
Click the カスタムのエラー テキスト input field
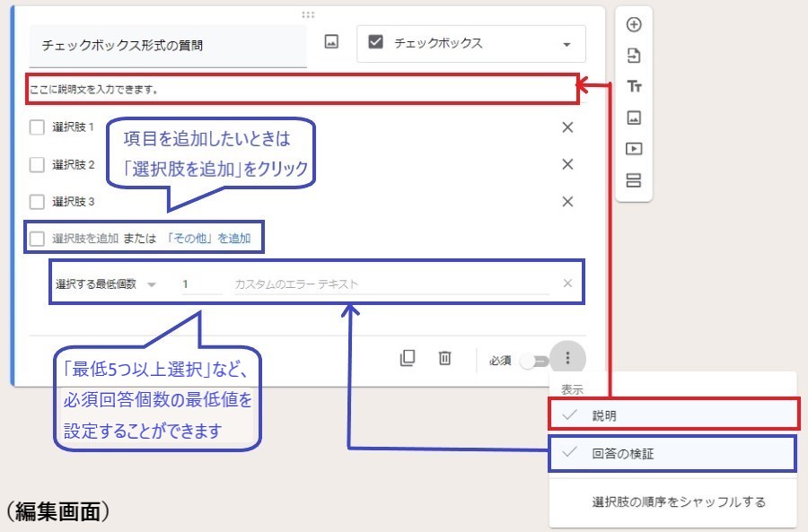(391, 284)
